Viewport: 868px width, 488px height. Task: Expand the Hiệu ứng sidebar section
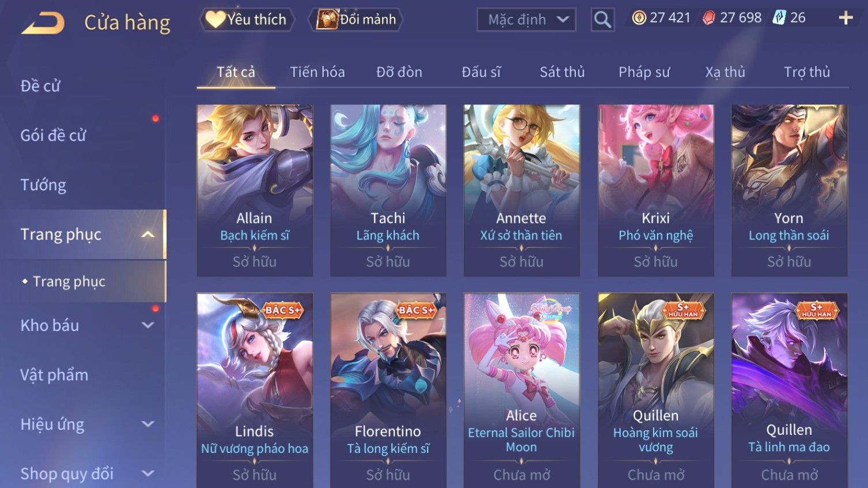[148, 424]
